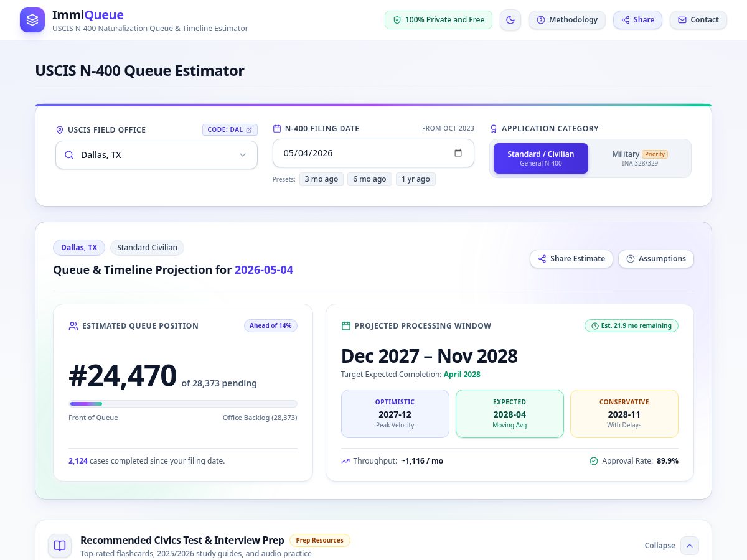747x560 pixels.
Task: Click the throughput trend arrow icon
Action: pyautogui.click(x=345, y=461)
